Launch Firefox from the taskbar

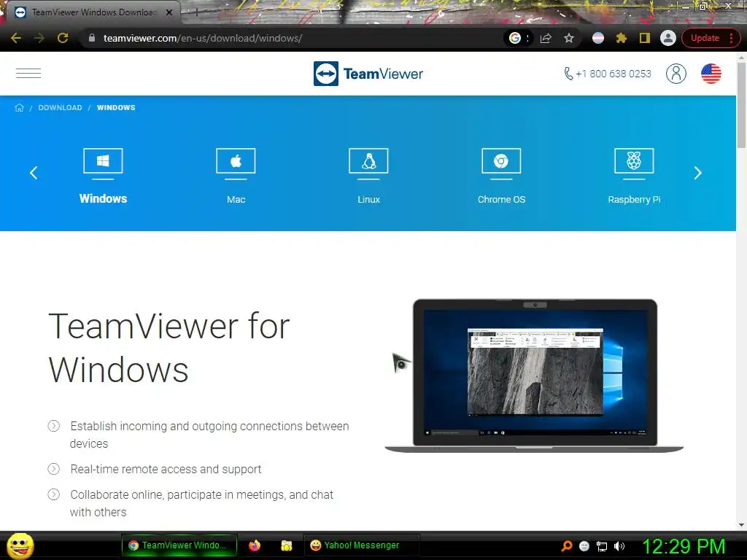[255, 545]
